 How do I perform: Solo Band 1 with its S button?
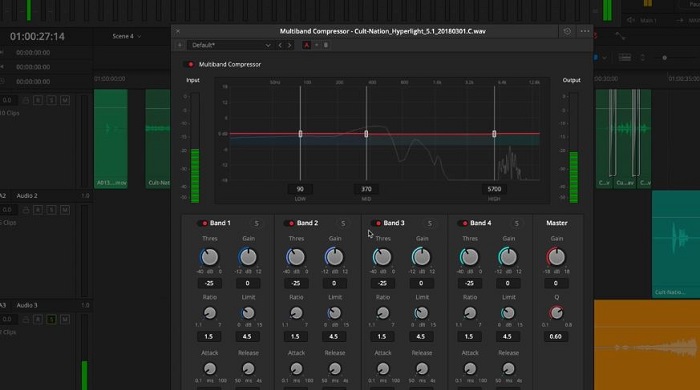pos(256,223)
